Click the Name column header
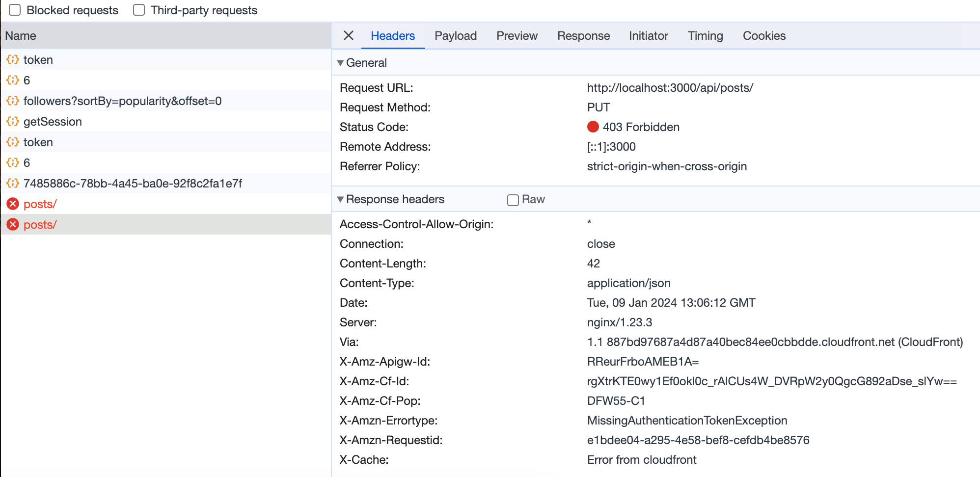 21,36
